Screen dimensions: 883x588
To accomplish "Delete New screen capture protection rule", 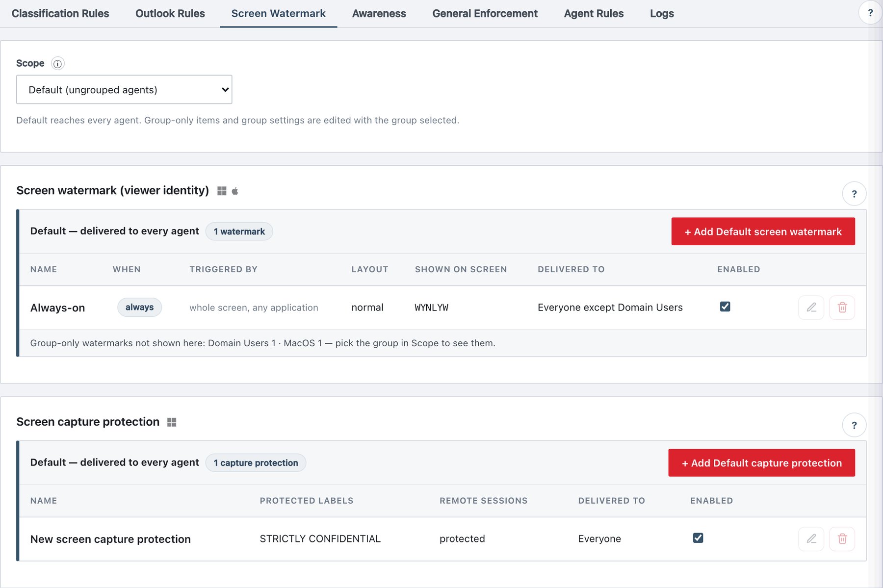I will [842, 539].
